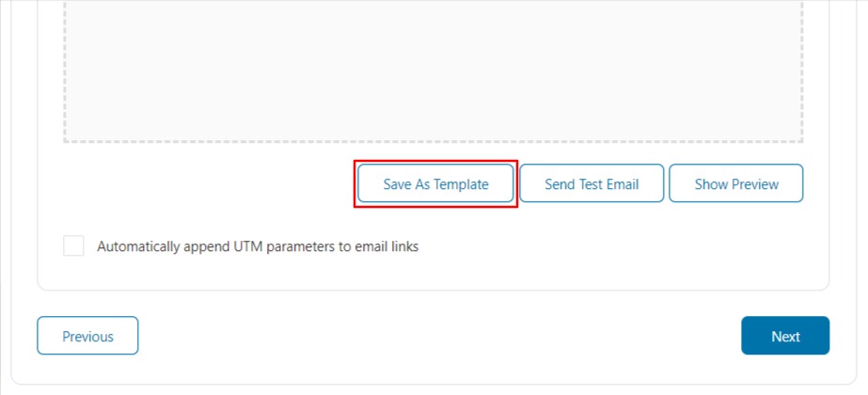Tick the box beside the UTM option
868x395 pixels.
click(73, 246)
